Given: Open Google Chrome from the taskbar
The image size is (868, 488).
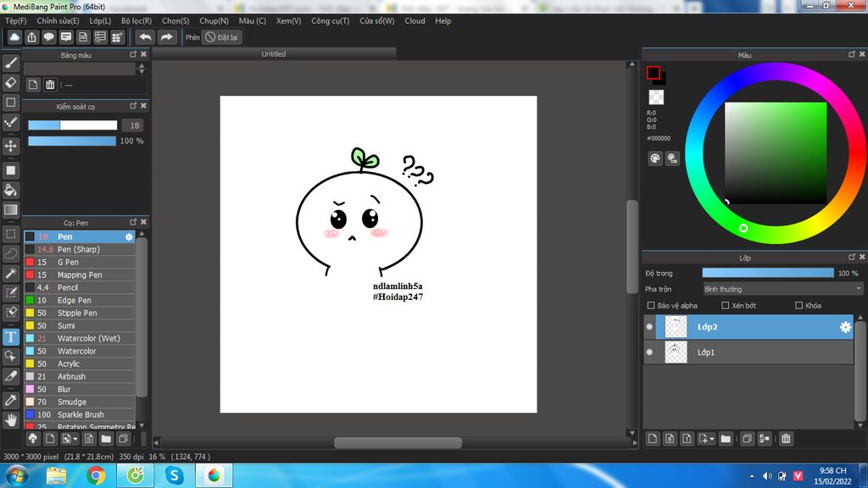Looking at the screenshot, I should (95, 475).
